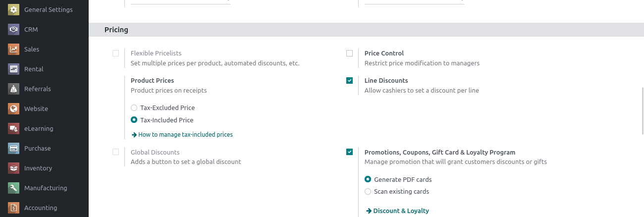Enable the Price Control checkbox
644x217 pixels.
click(x=350, y=54)
